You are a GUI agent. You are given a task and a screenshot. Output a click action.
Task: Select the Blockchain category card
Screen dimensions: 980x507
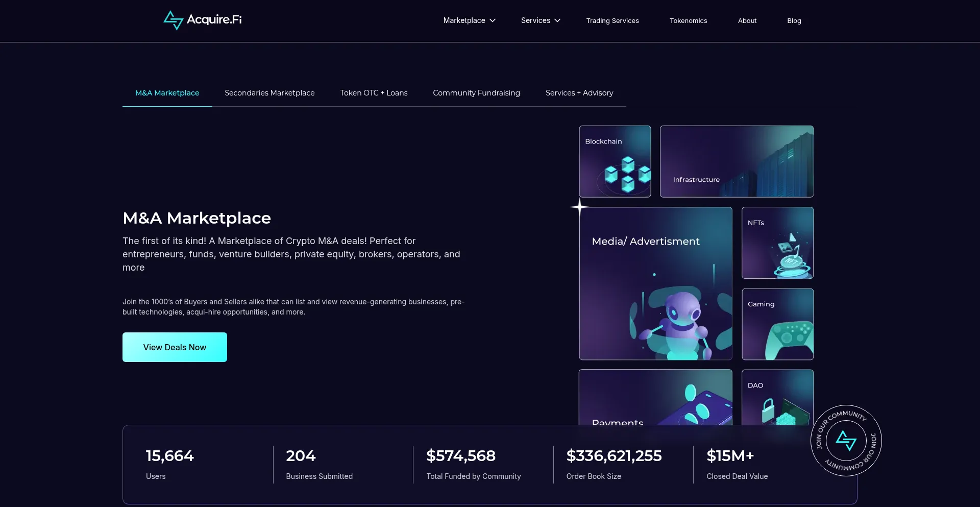(x=615, y=161)
